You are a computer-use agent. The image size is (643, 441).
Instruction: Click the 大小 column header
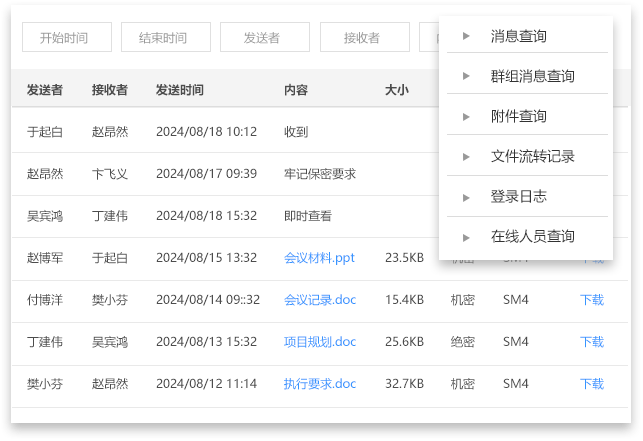(x=397, y=90)
